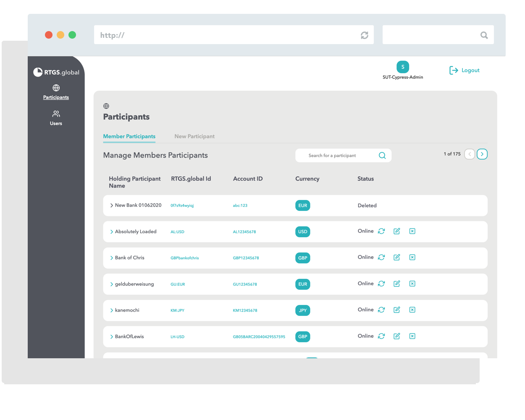Expand the Absolutely Loaded row
Viewport: 525px width, 420px height.
coord(111,232)
